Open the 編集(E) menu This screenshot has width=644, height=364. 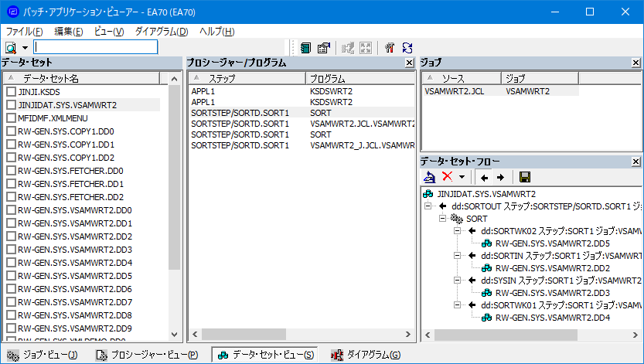coord(69,32)
